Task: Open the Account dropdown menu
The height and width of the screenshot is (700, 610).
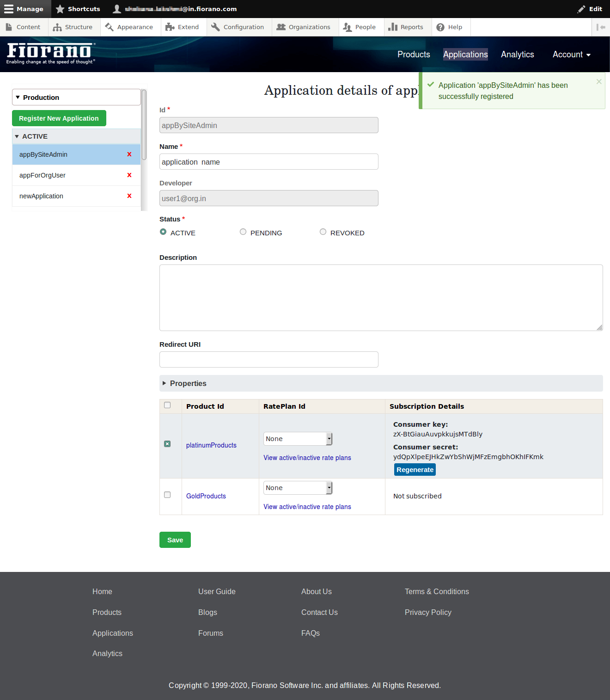Action: point(571,55)
